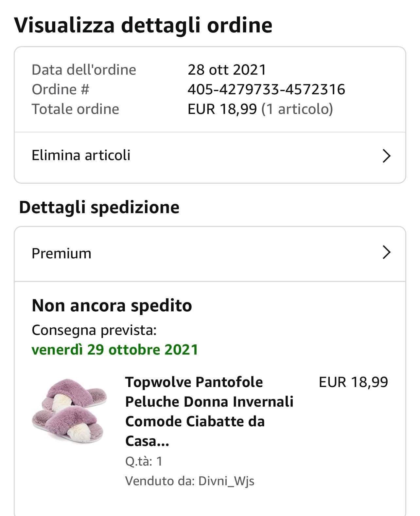Click the quantity Q.tà: 1 text

[x=144, y=461]
